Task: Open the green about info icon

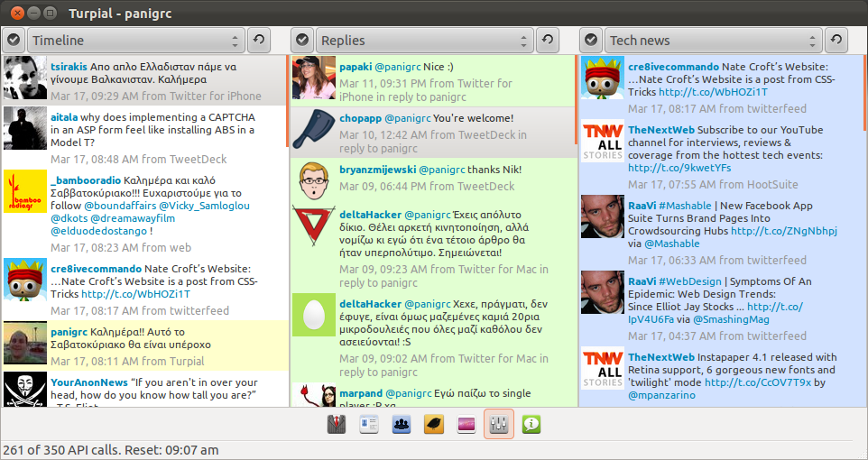Action: click(x=531, y=425)
